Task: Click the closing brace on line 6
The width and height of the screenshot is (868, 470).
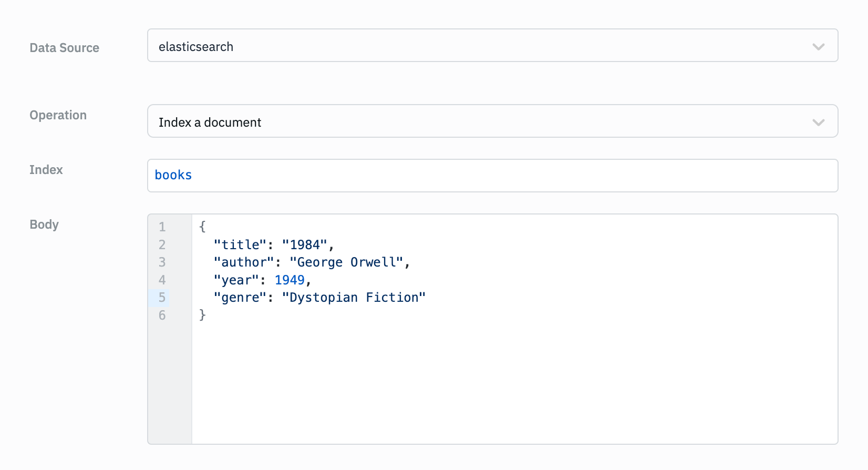Action: pos(202,315)
